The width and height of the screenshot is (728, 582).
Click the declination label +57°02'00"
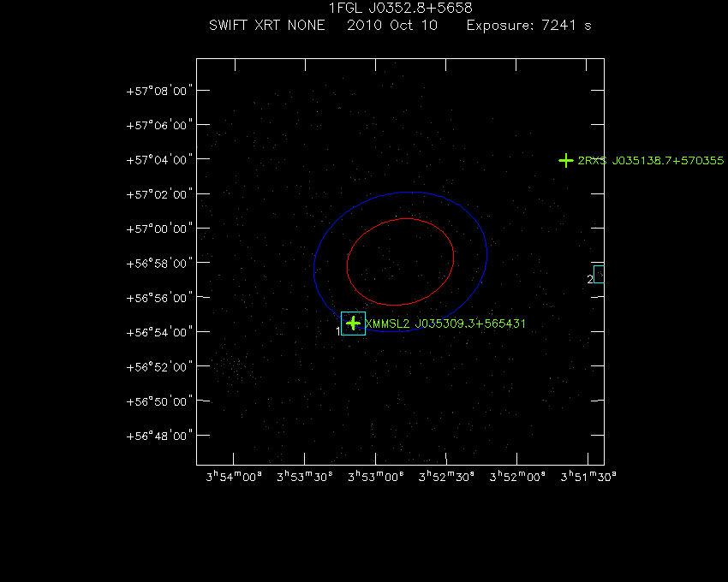[159, 194]
